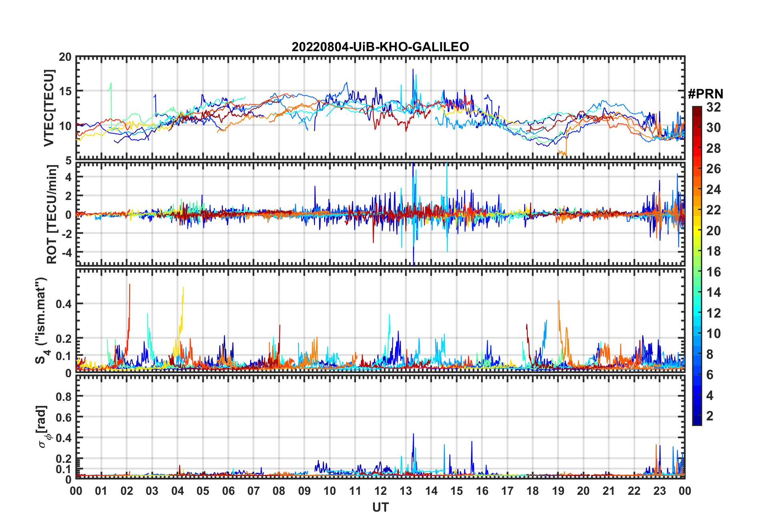Click the #PRN colorbar title
The image size is (761, 532).
point(705,94)
